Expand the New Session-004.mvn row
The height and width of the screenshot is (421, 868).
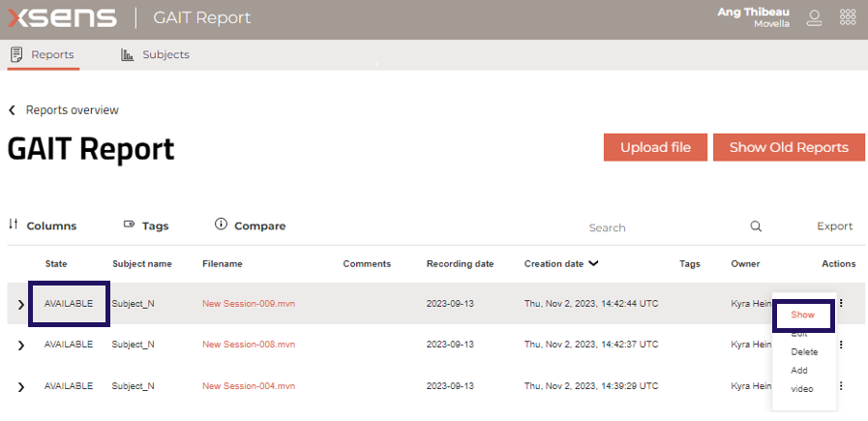(21, 387)
